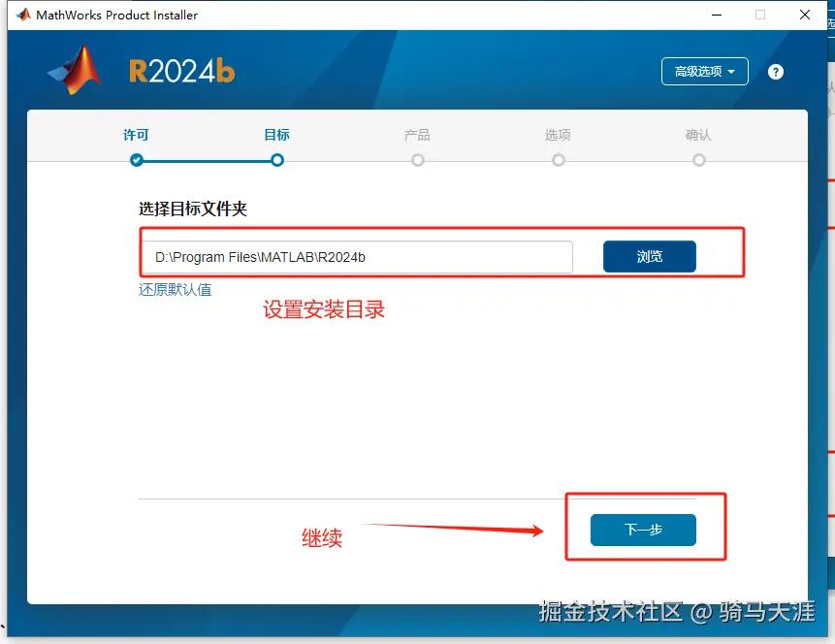Click the 选择目标文件夹 heading text
Image resolution: width=835 pixels, height=644 pixels.
(193, 209)
